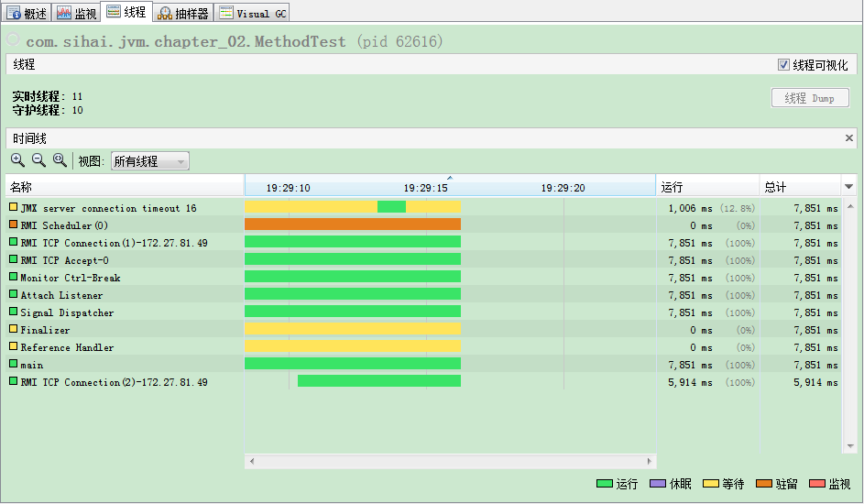Select the Attach Listener thread name

(x=61, y=295)
